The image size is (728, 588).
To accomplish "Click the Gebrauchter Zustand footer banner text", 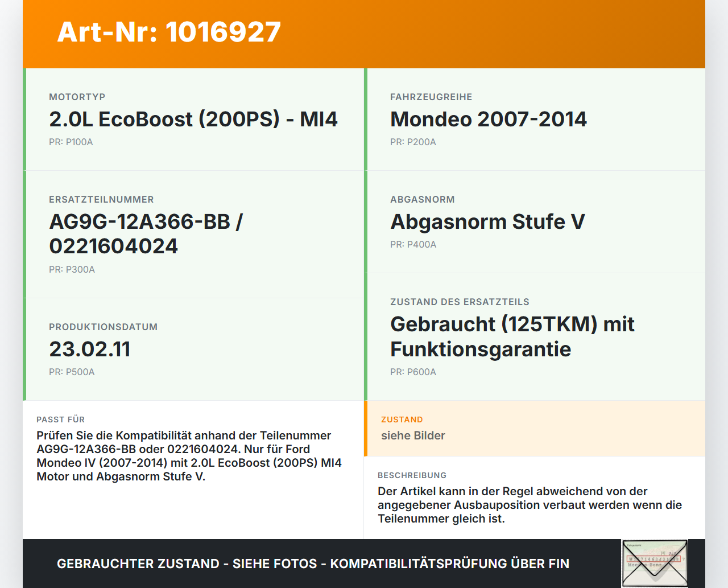I will (x=313, y=564).
